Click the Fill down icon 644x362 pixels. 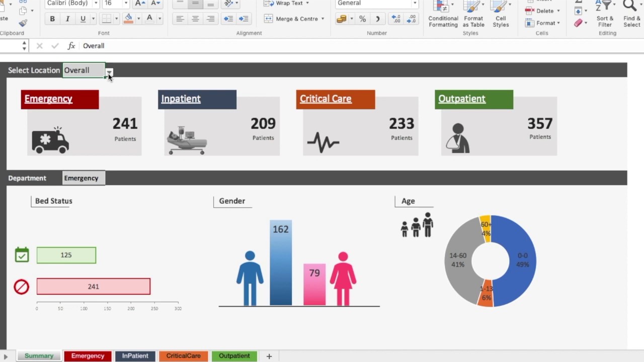578,11
